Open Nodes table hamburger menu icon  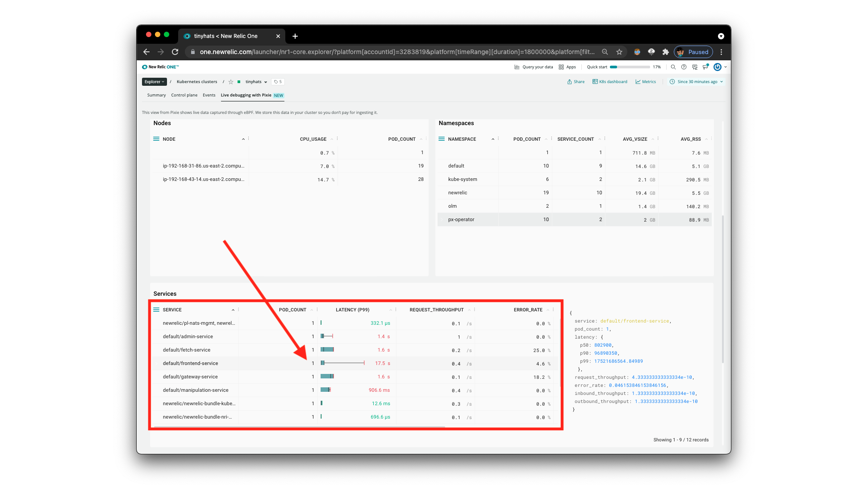click(156, 139)
